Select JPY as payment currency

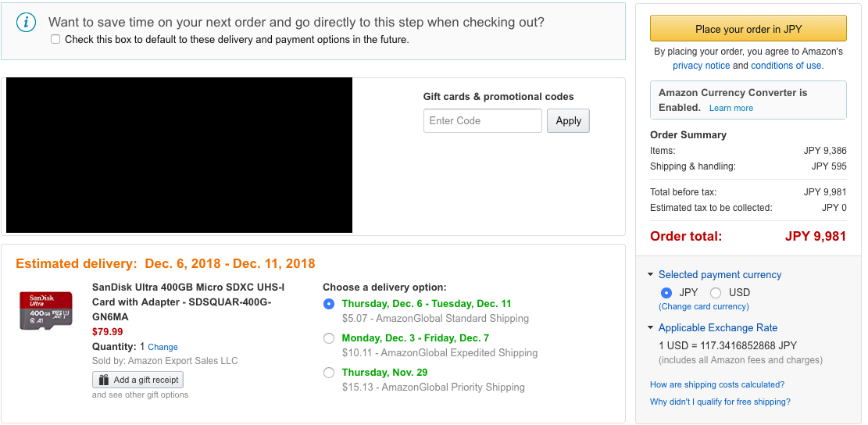pyautogui.click(x=666, y=293)
